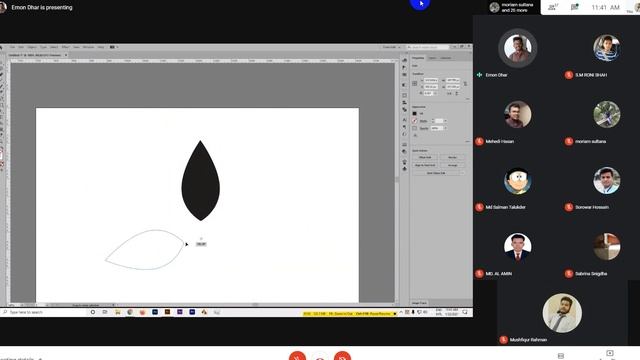
Task: Click the black Fill color swatch
Action: (x=414, y=113)
